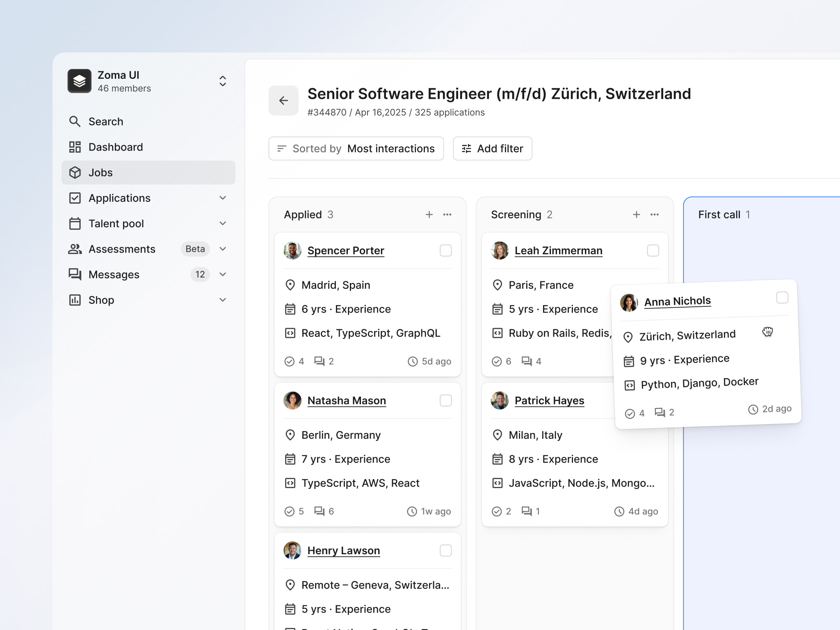The width and height of the screenshot is (840, 630).
Task: Click the comments icon on Spencer Porter's card
Action: (319, 361)
